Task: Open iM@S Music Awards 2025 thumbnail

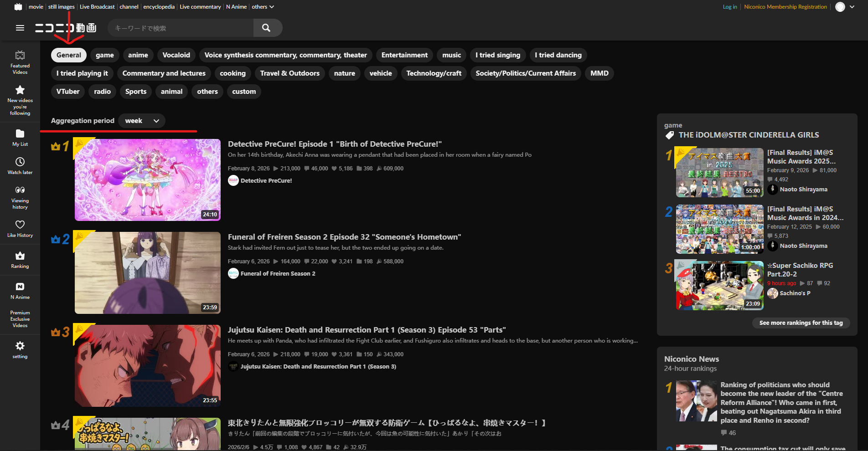Action: pos(720,173)
